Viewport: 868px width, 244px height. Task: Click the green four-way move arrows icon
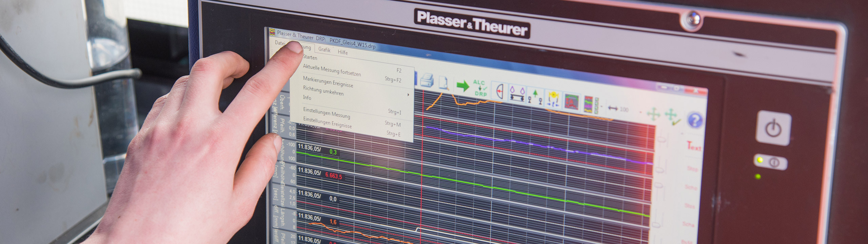[653, 114]
